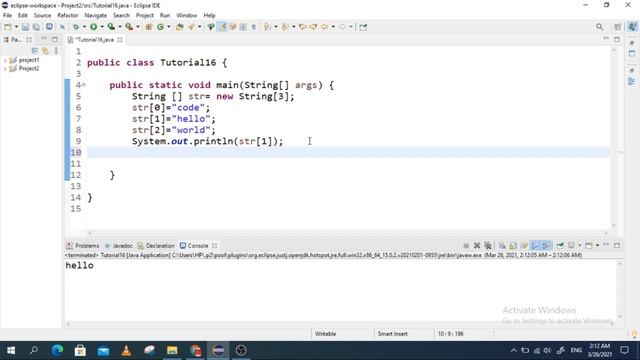Click the Next Annotation icon
This screenshot has height=360, width=640.
pos(267,27)
